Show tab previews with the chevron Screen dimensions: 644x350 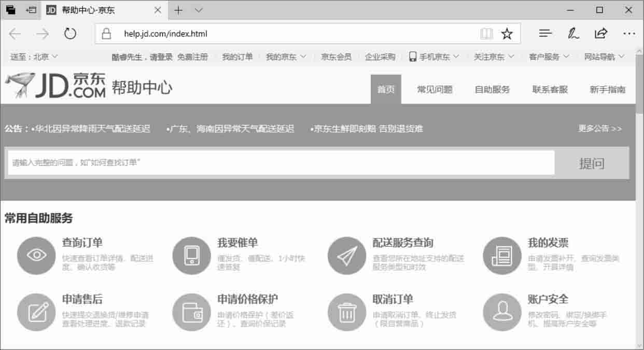[199, 10]
